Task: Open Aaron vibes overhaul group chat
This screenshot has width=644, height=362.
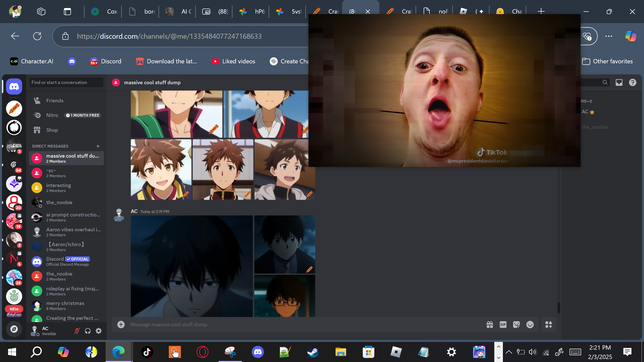Action: (x=66, y=232)
